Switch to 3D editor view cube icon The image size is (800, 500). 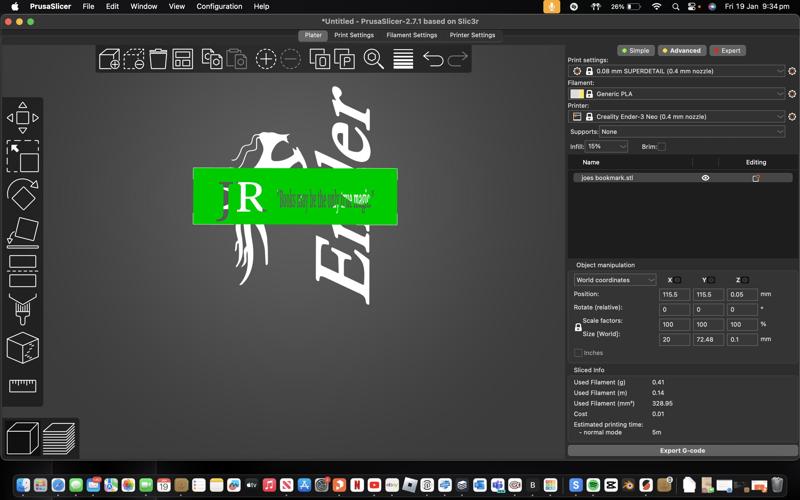[22, 438]
